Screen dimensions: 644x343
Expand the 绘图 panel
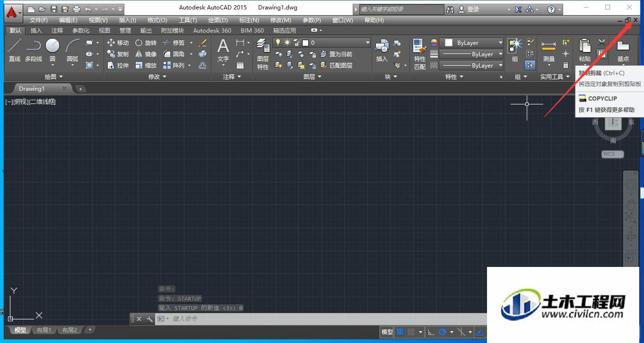click(53, 77)
